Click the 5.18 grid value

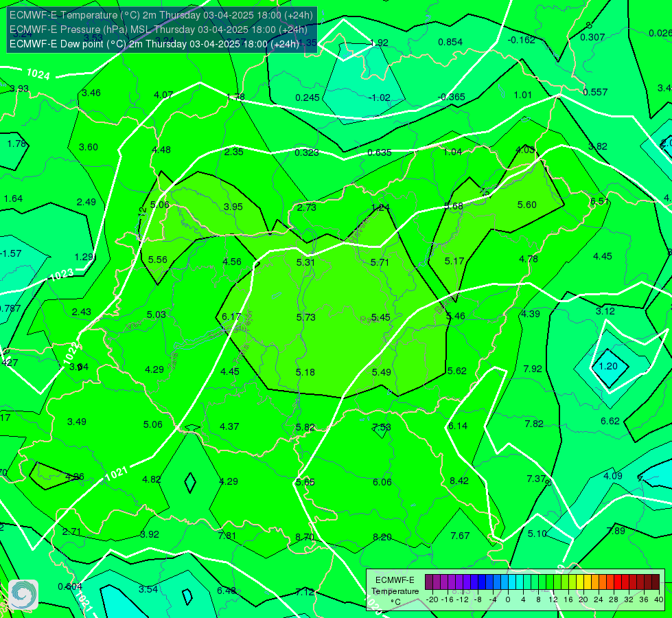305,372
